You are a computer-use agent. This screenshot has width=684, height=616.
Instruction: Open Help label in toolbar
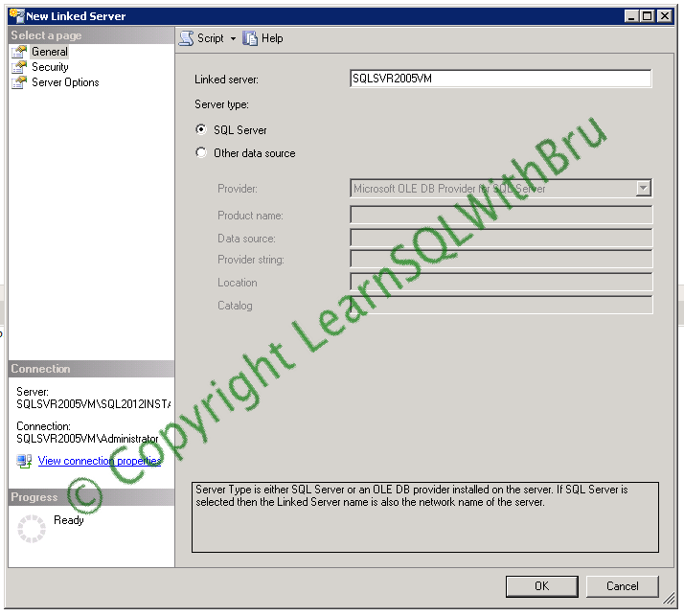point(272,38)
